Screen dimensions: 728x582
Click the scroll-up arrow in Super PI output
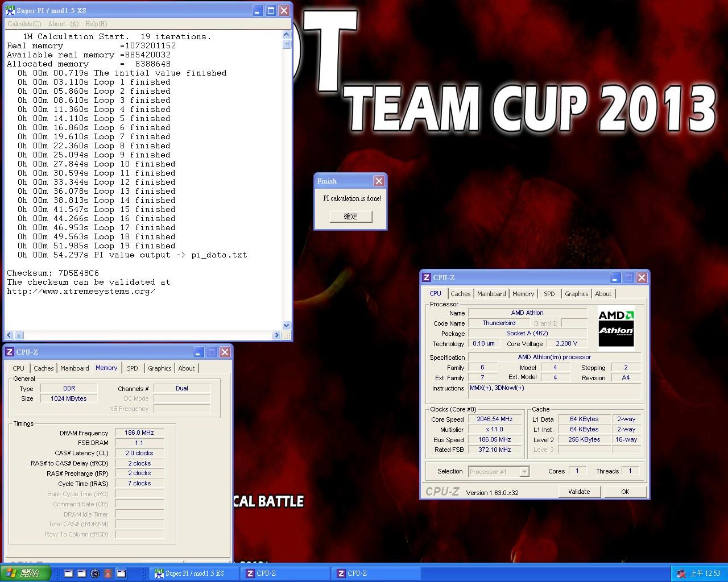[x=286, y=35]
